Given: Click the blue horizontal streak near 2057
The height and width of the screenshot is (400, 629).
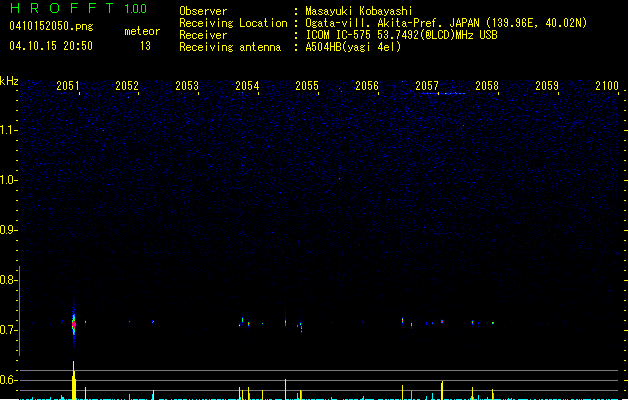Looking at the screenshot, I should click(443, 93).
